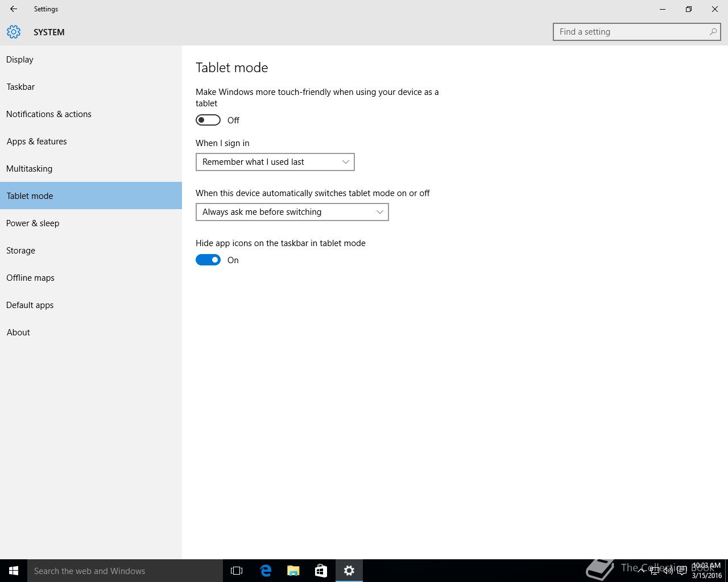Open the When I sign in dropdown
The image size is (728, 582).
point(275,162)
